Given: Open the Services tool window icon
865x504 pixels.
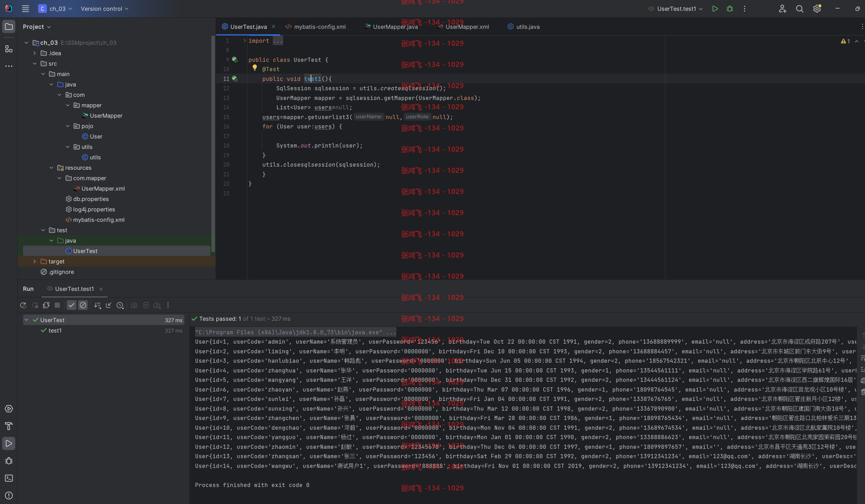Looking at the screenshot, I should 9,409.
